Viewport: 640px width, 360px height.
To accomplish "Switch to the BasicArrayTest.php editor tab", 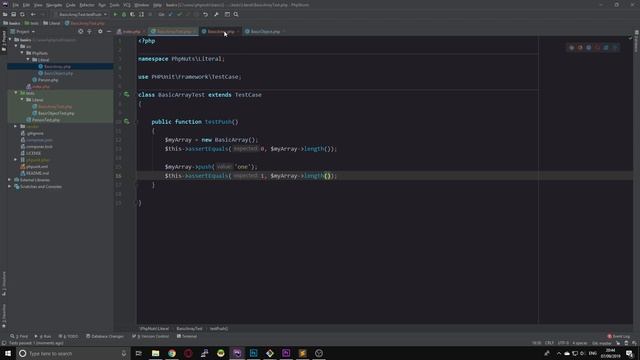I will (x=174, y=31).
